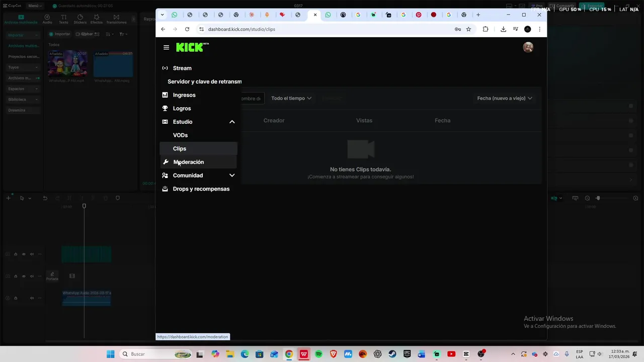The image size is (644, 362).
Task: Select CapCut Efectos tab
Action: click(97, 19)
